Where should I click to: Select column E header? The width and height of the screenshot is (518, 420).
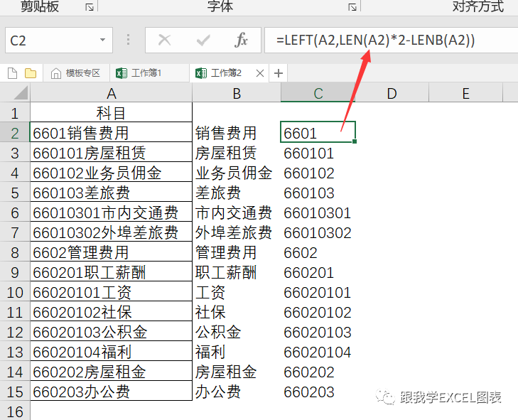pos(466,93)
